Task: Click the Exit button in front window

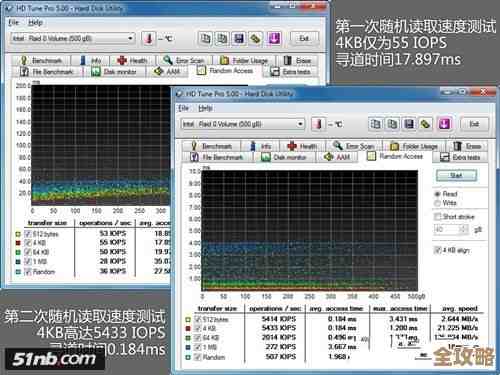Action: 474,124
